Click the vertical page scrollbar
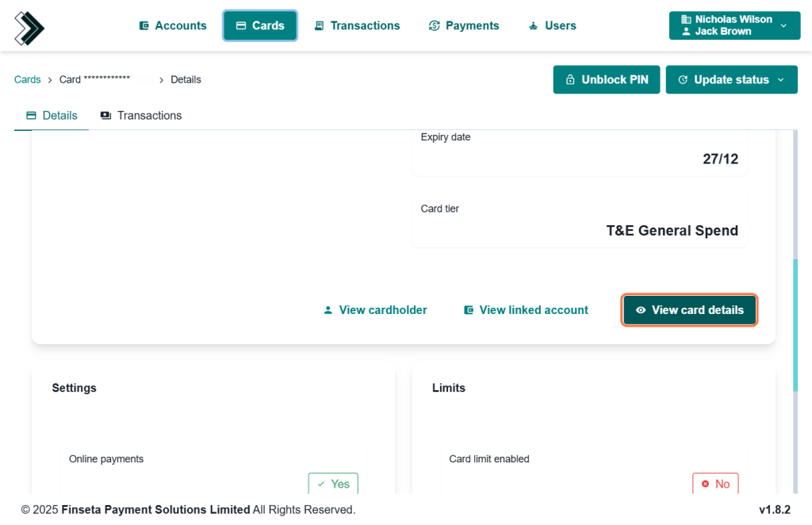This screenshot has width=812, height=525. pyautogui.click(x=796, y=325)
